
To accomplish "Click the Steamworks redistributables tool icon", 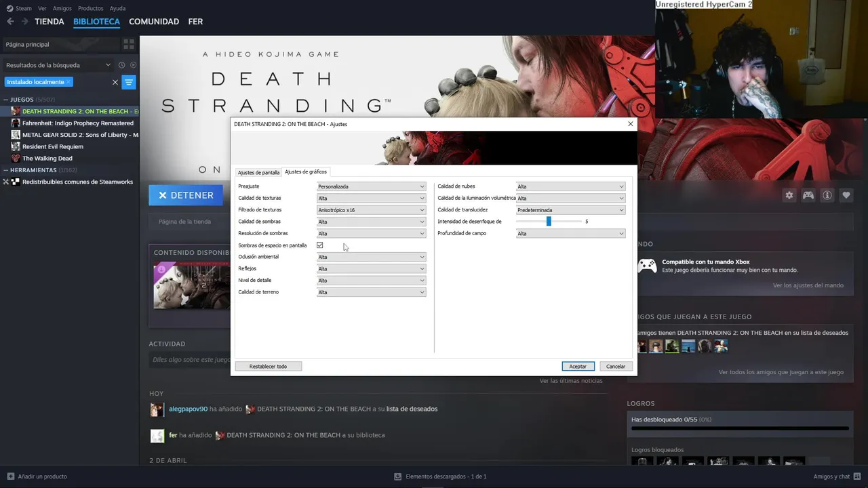I will [x=16, y=182].
